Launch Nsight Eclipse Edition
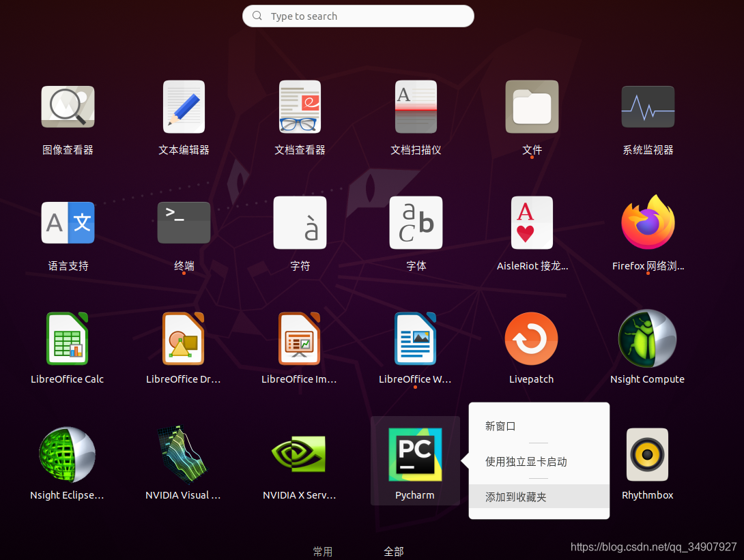Image resolution: width=744 pixels, height=560 pixels. pos(67,454)
